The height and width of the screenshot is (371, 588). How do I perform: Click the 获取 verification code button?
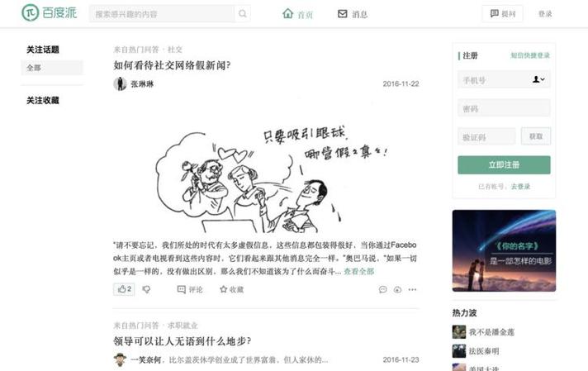[536, 136]
